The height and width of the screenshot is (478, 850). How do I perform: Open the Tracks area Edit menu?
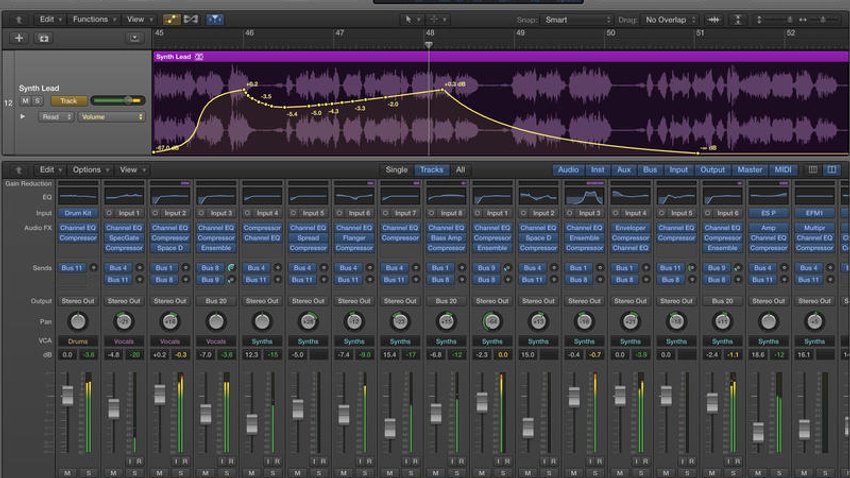(50, 20)
